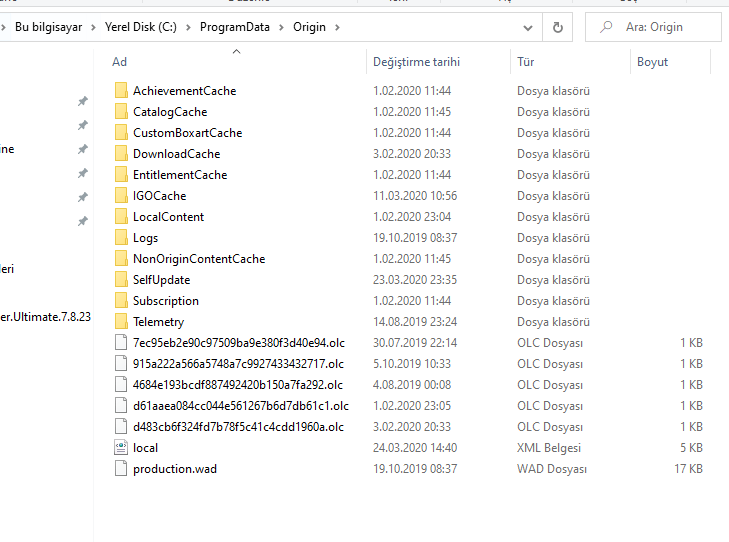Image resolution: width=729 pixels, height=542 pixels.
Task: Click the WAD Dosyası type cell
Action: [552, 469]
